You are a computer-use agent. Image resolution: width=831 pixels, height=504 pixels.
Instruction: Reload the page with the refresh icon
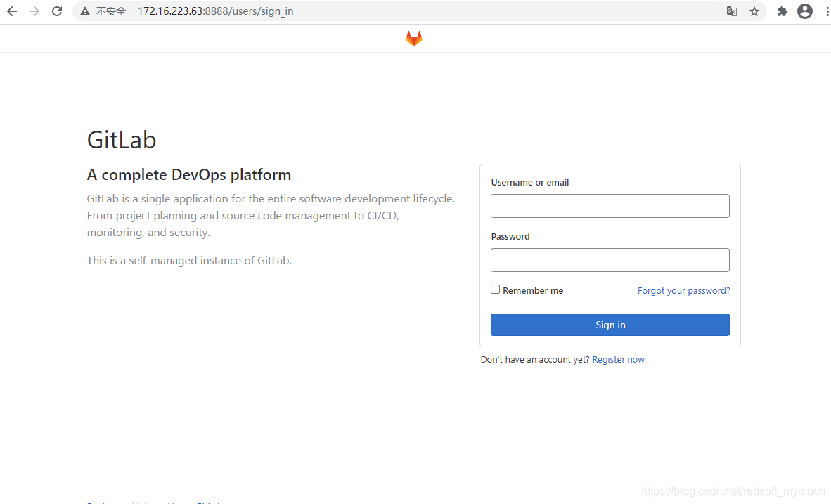tap(57, 11)
